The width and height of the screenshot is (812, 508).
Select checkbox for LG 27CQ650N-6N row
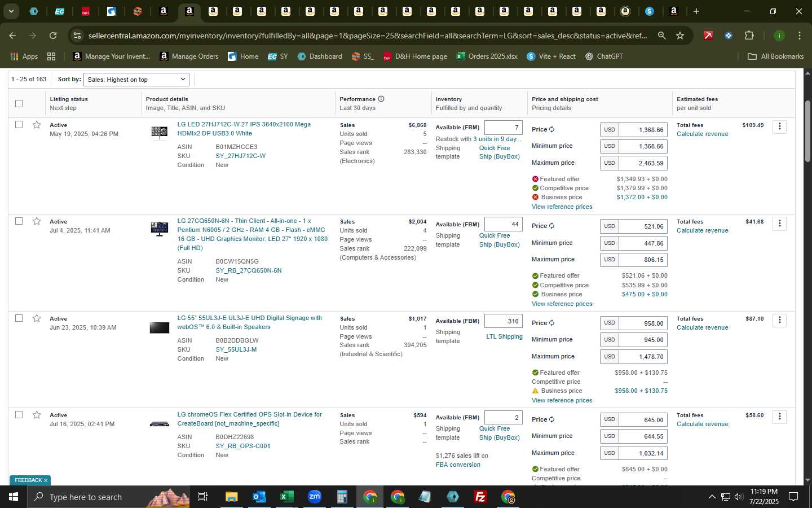[19, 221]
